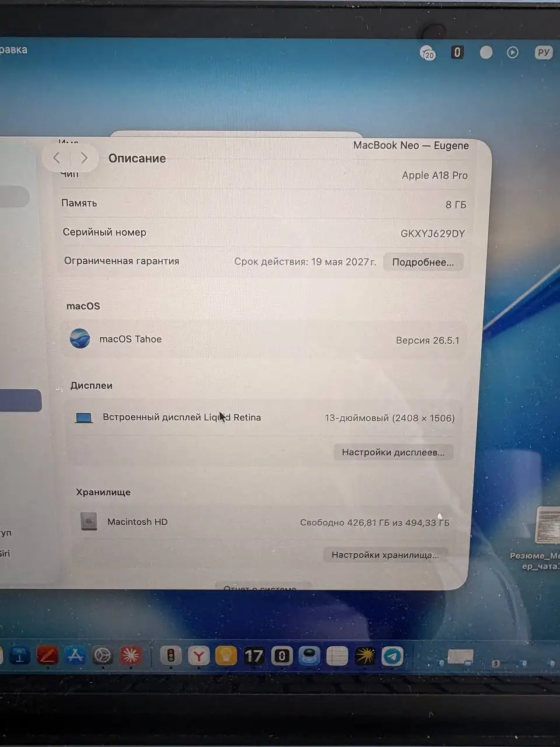This screenshot has height=747, width=560.
Task: Click MacBook Neo — Eugene name value
Action: (x=411, y=145)
